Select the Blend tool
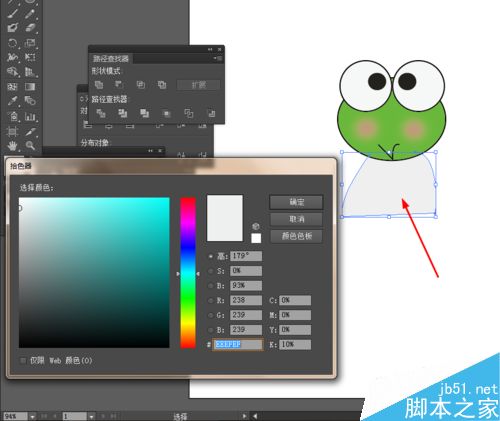Screen dimensions: 500x421 (30, 101)
